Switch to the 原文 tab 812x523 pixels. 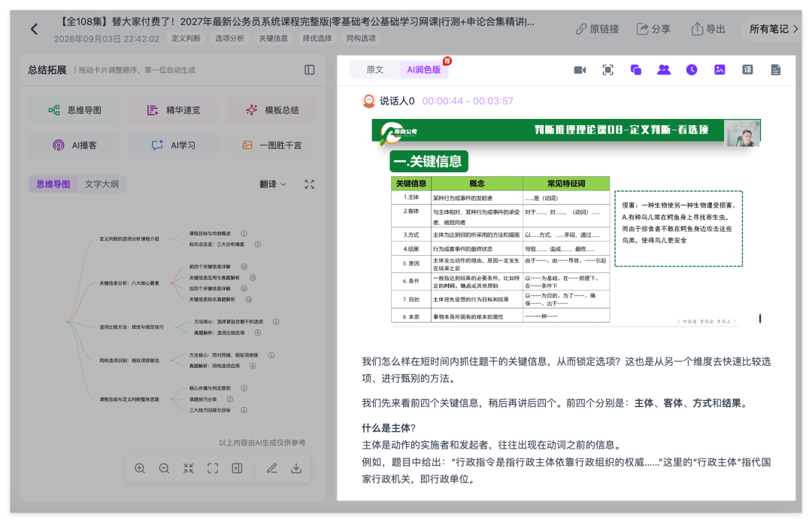pos(375,69)
